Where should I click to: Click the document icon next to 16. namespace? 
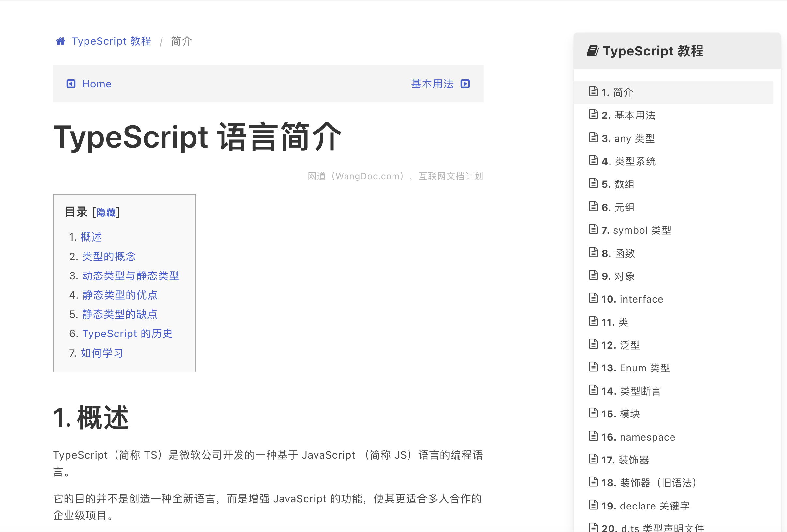594,436
